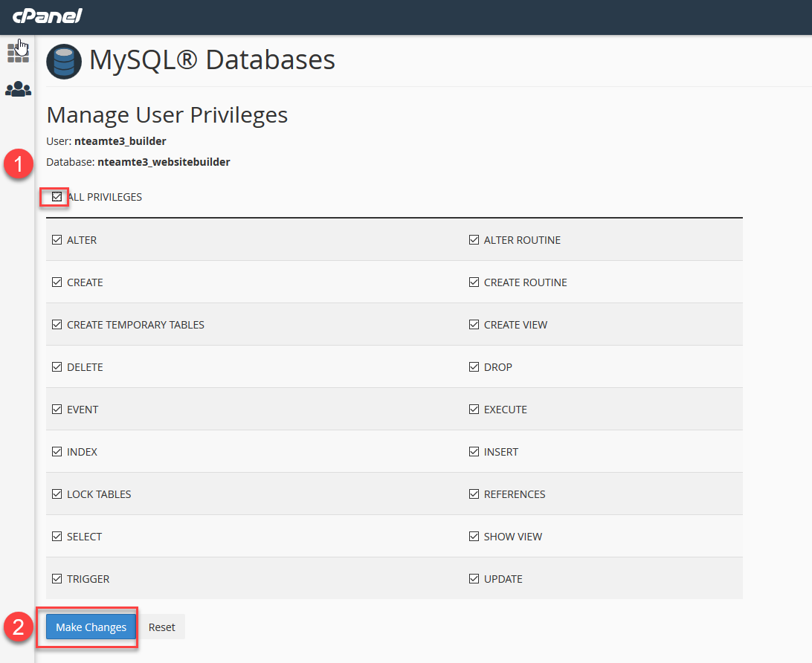
Task: Click the database name nteamte3_websitebuilder
Action: pyautogui.click(x=164, y=162)
